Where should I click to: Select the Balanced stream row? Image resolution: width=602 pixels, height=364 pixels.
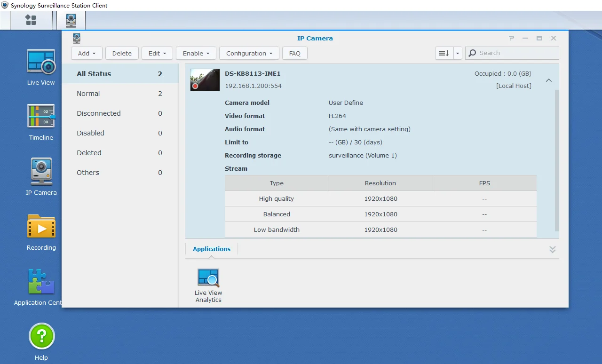tap(380, 214)
